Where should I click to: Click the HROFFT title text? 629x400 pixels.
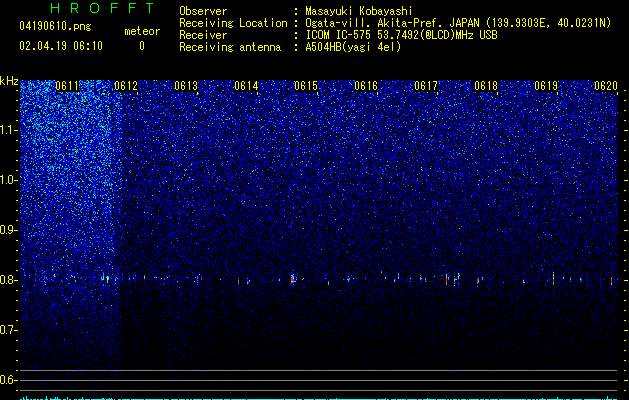coord(102,8)
